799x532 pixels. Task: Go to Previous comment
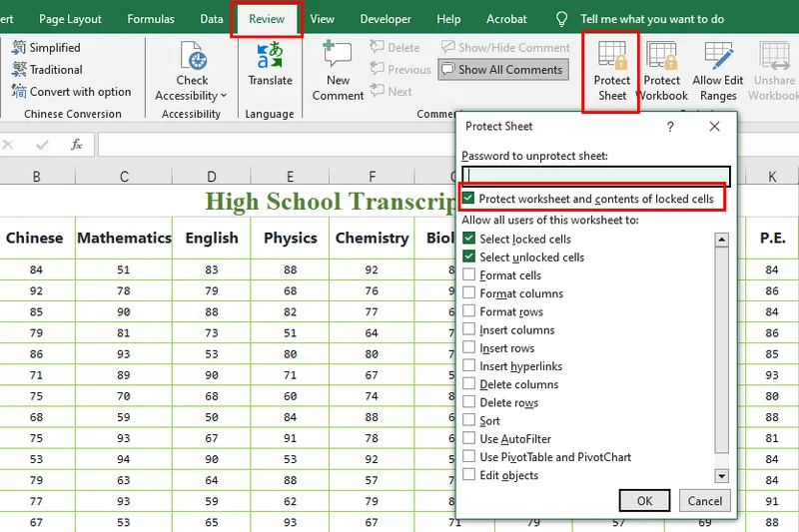400,69
